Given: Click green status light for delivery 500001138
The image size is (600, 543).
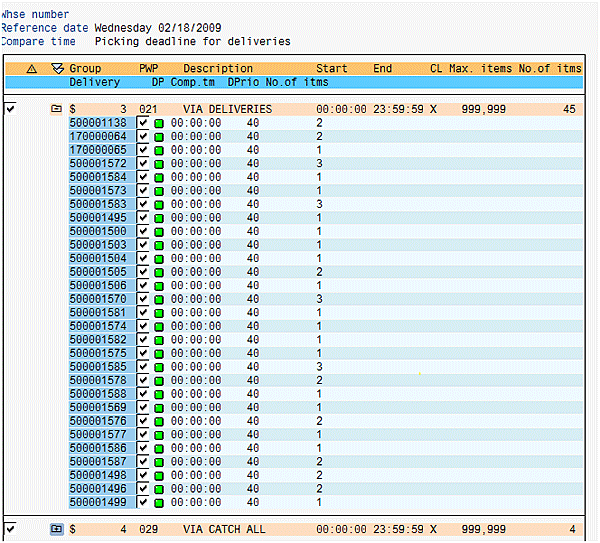Looking at the screenshot, I should click(x=158, y=122).
